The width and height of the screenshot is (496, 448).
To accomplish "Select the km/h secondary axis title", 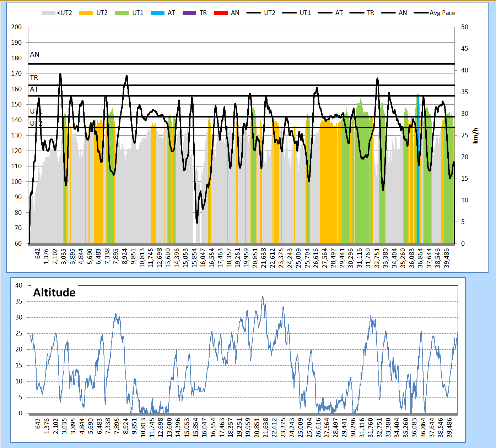I will pos(475,136).
